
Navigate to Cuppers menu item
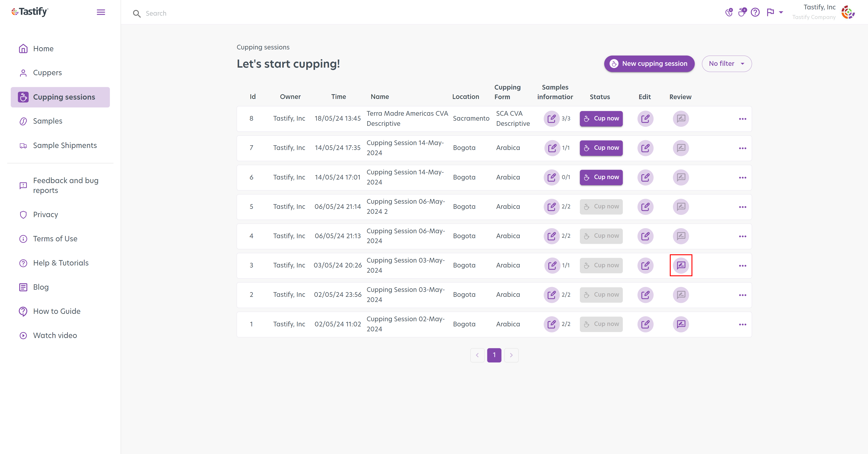(47, 73)
